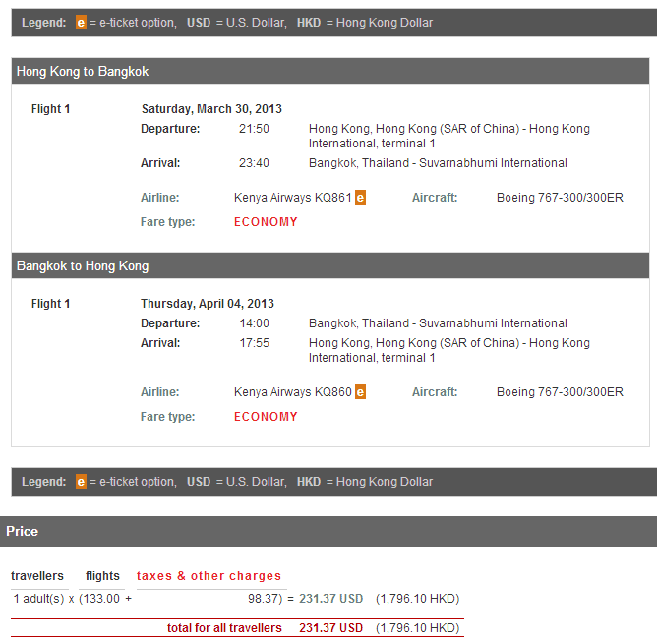This screenshot has height=644, width=657.
Task: Open the flights column tab
Action: coord(102,576)
